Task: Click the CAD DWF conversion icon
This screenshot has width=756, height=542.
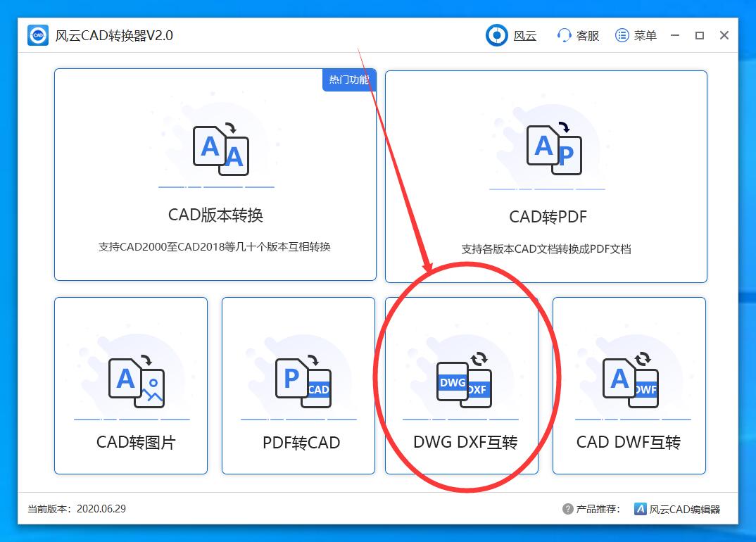Action: pos(631,379)
